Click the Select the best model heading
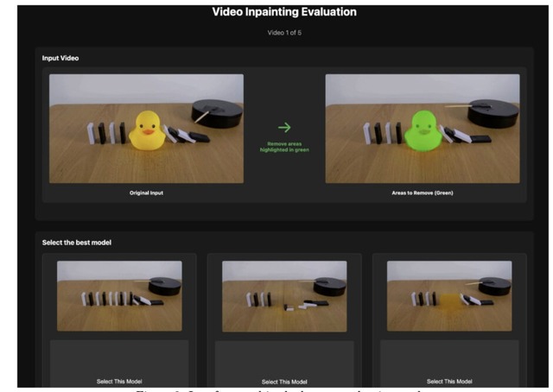This screenshot has height=392, width=553. tap(77, 243)
